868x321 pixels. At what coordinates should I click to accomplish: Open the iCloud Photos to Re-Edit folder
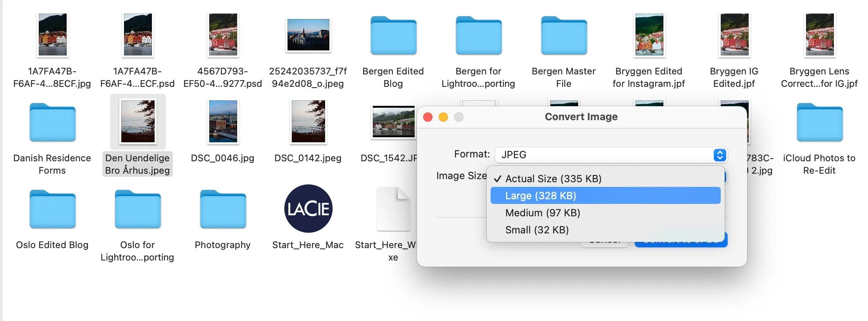(820, 123)
